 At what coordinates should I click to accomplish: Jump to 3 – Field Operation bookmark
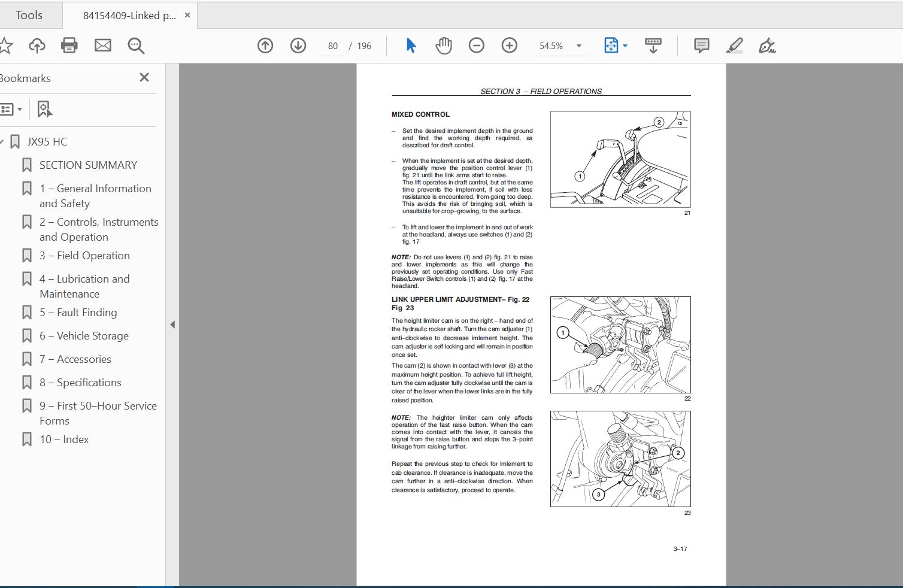click(x=84, y=256)
